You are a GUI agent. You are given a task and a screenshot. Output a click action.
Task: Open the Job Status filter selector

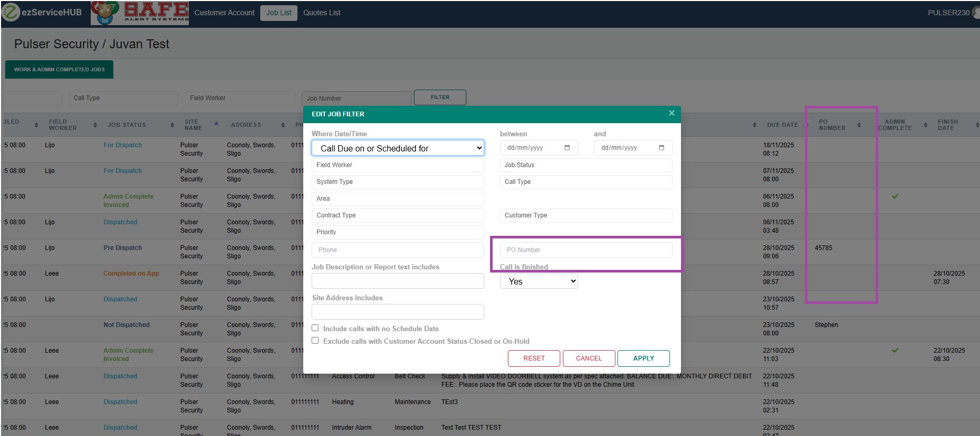(585, 165)
